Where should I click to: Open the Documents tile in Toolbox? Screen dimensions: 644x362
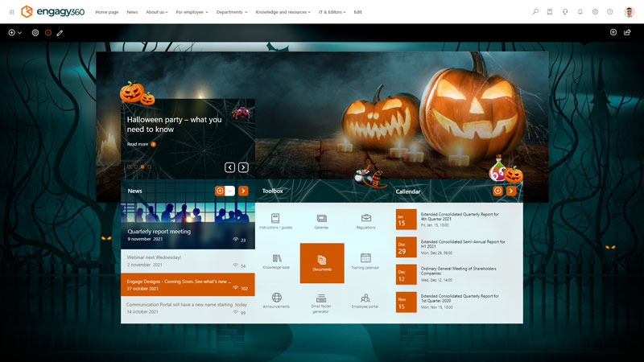click(322, 262)
